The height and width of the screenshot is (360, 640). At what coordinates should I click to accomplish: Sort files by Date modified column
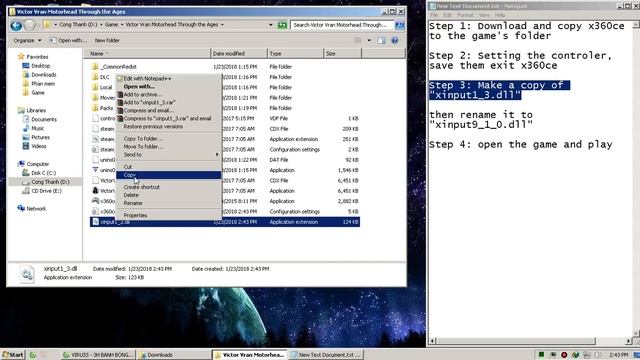(239, 53)
